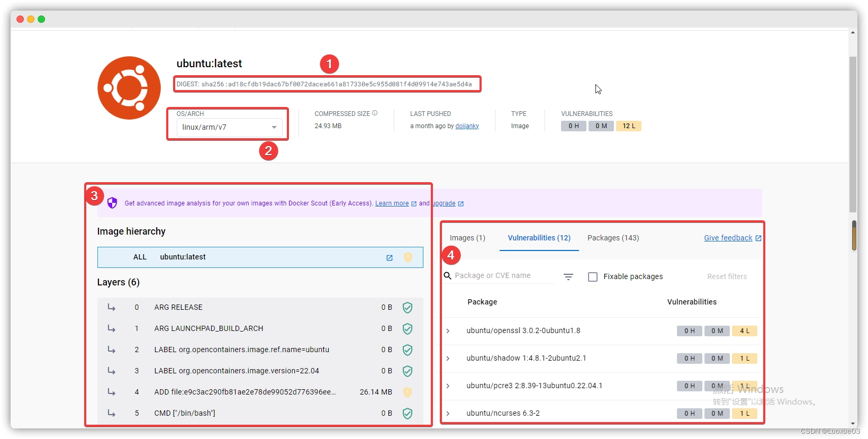
Task: Click the compressed size info icon
Action: click(x=375, y=113)
